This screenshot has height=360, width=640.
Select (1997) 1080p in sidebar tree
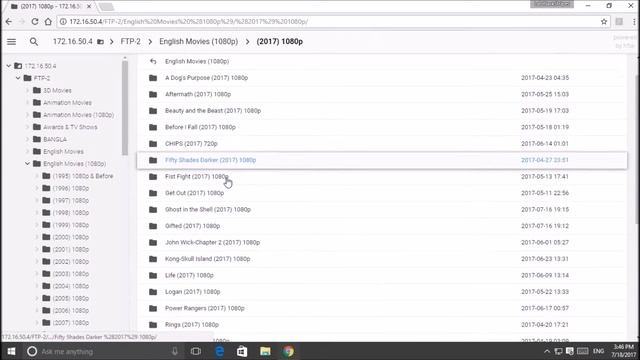click(x=71, y=200)
